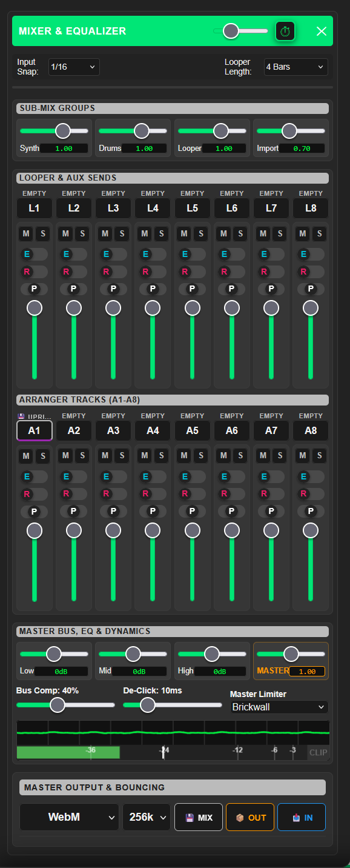350x868 pixels.
Task: Adjust the High EQ slider
Action: coord(212,653)
